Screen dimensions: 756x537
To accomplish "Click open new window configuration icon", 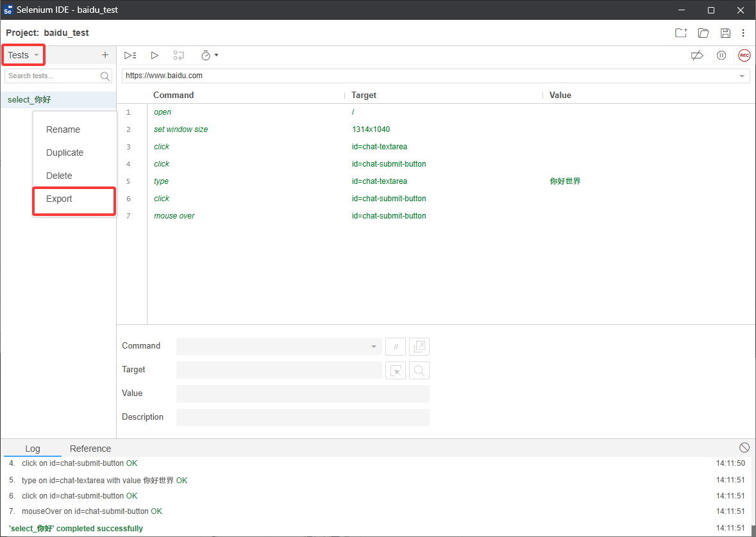I will click(419, 347).
